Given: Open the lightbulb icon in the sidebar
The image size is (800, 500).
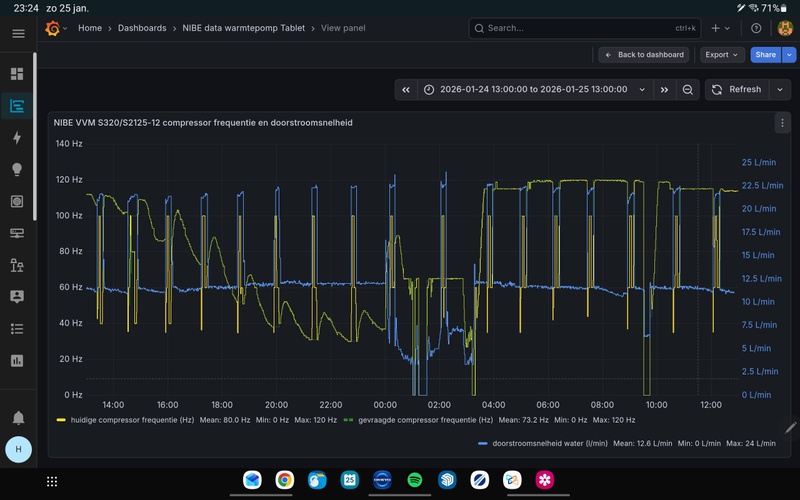Looking at the screenshot, I should [x=17, y=169].
